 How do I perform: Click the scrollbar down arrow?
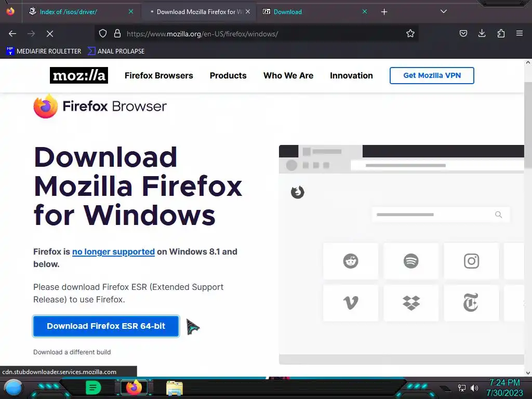pos(528,373)
